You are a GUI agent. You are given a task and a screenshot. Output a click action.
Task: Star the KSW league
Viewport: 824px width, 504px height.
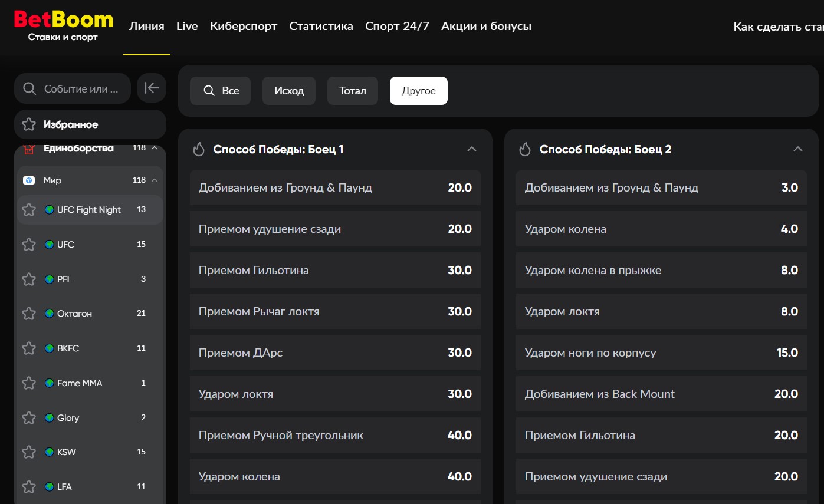[28, 452]
